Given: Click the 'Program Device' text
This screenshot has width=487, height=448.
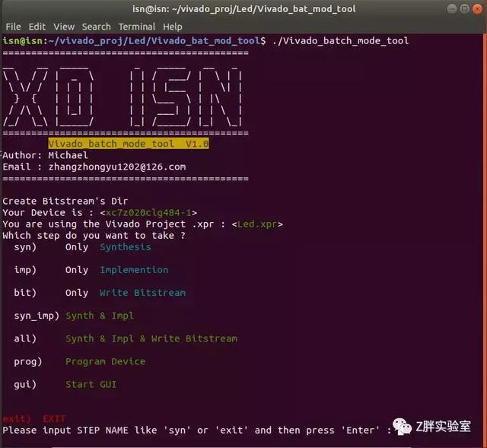Looking at the screenshot, I should [x=105, y=361].
